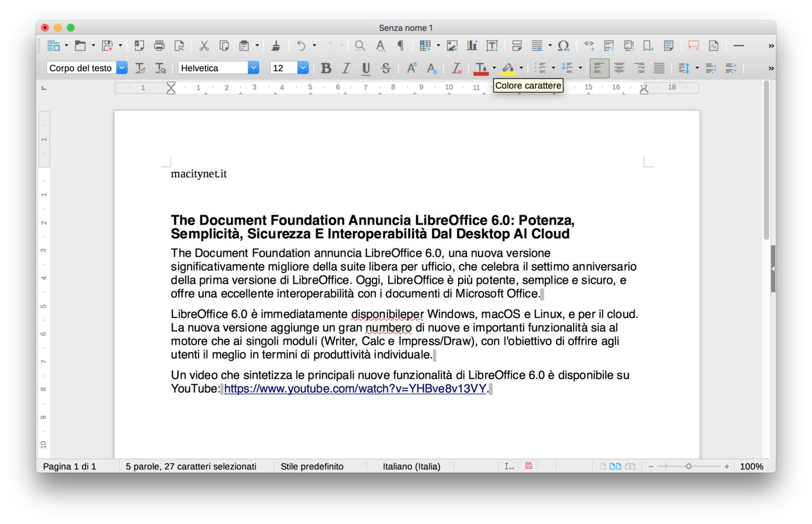Viewport: 812px width, 524px height.
Task: Insert a chart
Action: click(x=472, y=46)
